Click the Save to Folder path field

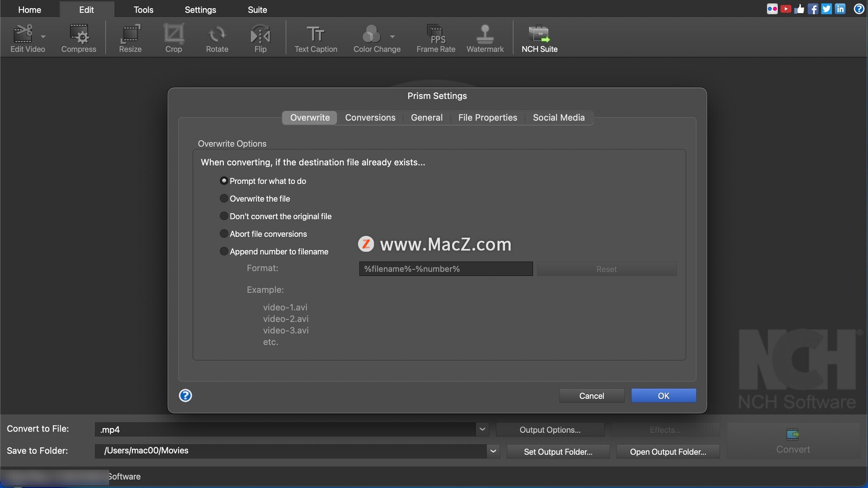[291, 451]
